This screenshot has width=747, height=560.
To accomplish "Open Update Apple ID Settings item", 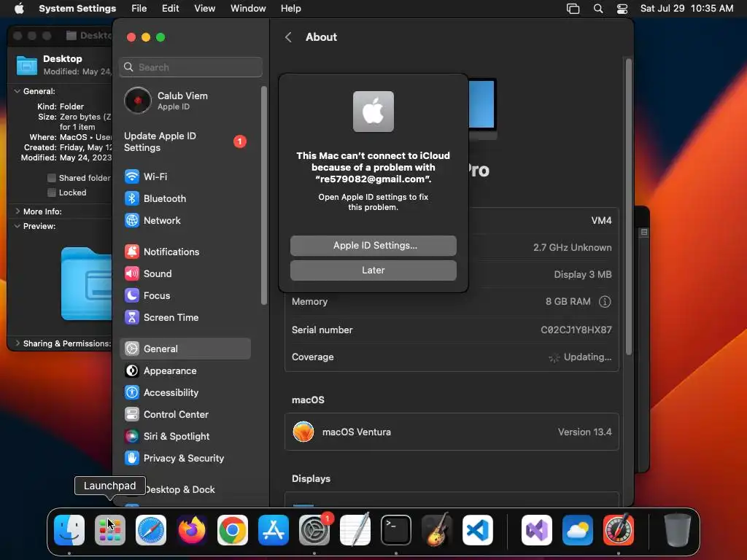I will (x=185, y=142).
